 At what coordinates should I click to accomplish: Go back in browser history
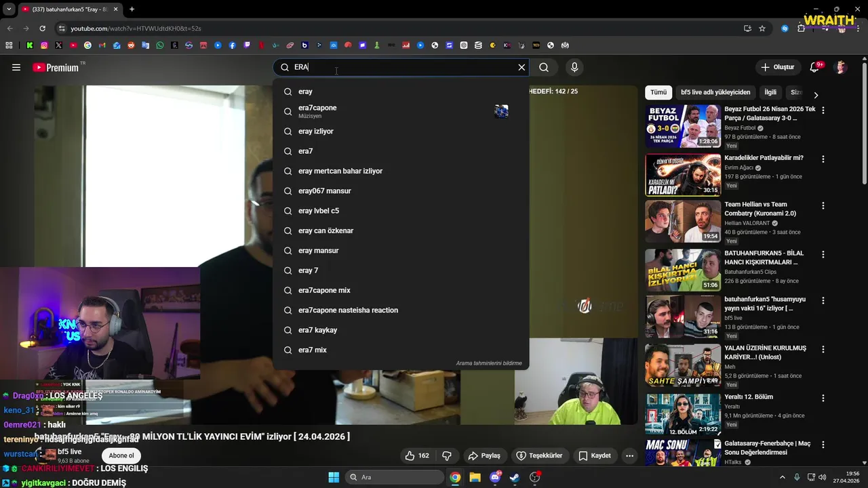click(x=9, y=28)
